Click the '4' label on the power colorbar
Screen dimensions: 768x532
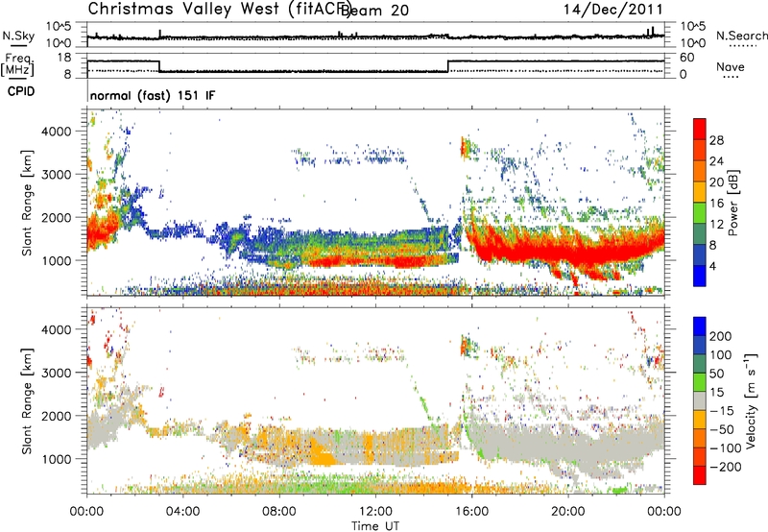coord(712,267)
